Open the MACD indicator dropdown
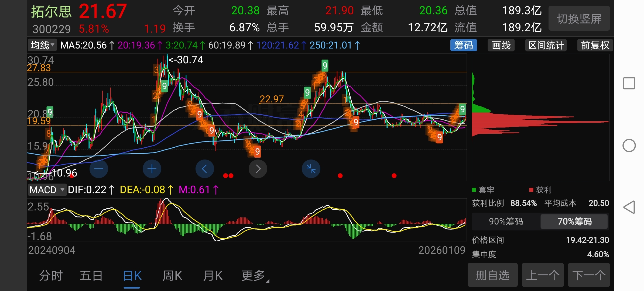The width and height of the screenshot is (644, 291). click(47, 190)
